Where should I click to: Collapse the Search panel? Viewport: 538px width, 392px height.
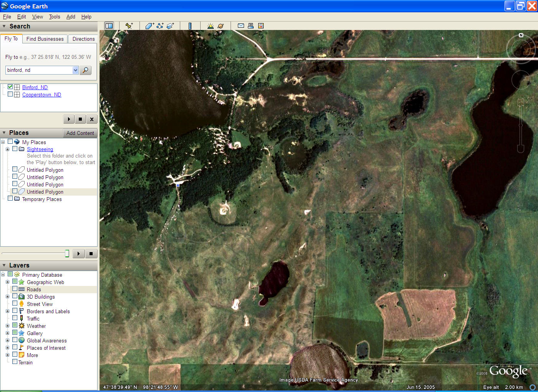pos(4,26)
